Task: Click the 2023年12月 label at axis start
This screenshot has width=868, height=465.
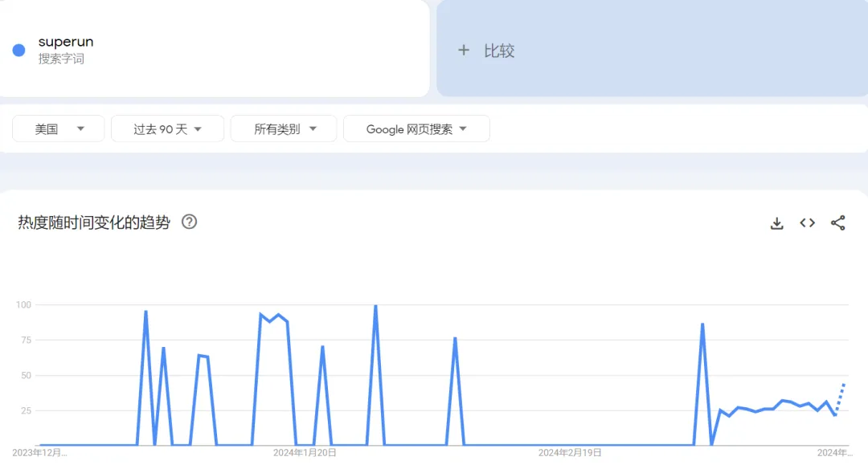Action: (39, 453)
